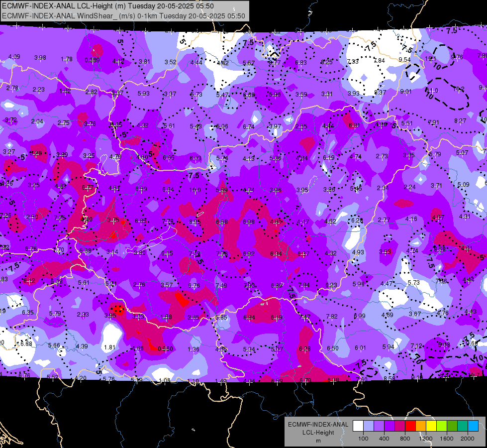Click the light lavender legend swatch

click(x=368, y=426)
